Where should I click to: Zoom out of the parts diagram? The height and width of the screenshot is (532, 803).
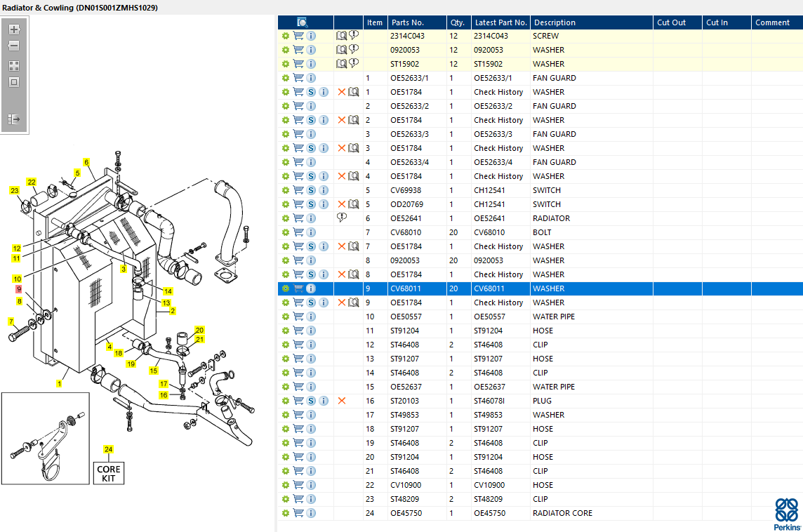click(x=14, y=46)
